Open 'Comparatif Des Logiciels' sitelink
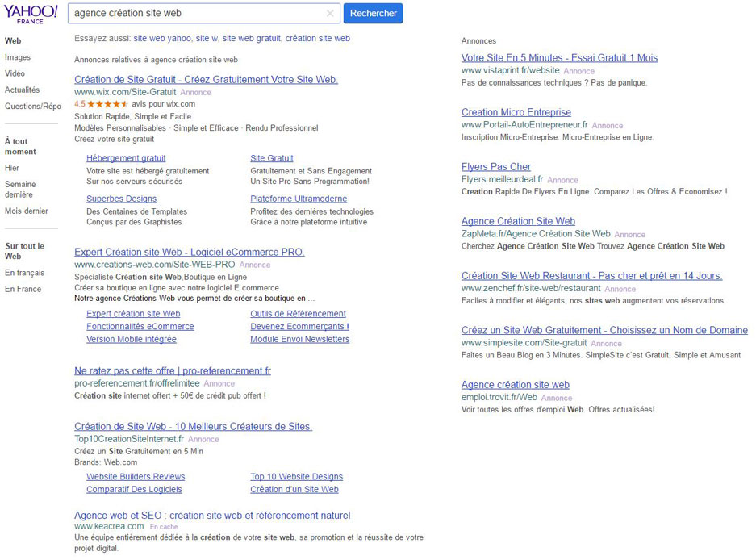Viewport: 756px width, 560px height. click(x=134, y=490)
